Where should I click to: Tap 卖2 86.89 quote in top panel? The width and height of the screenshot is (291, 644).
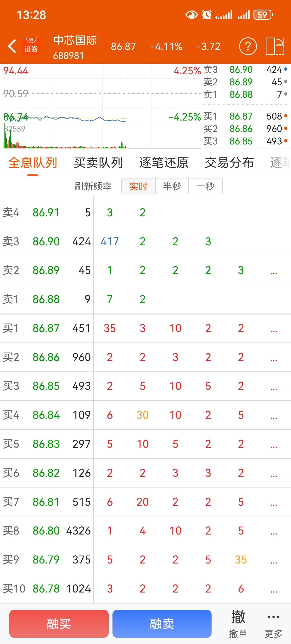tap(245, 82)
